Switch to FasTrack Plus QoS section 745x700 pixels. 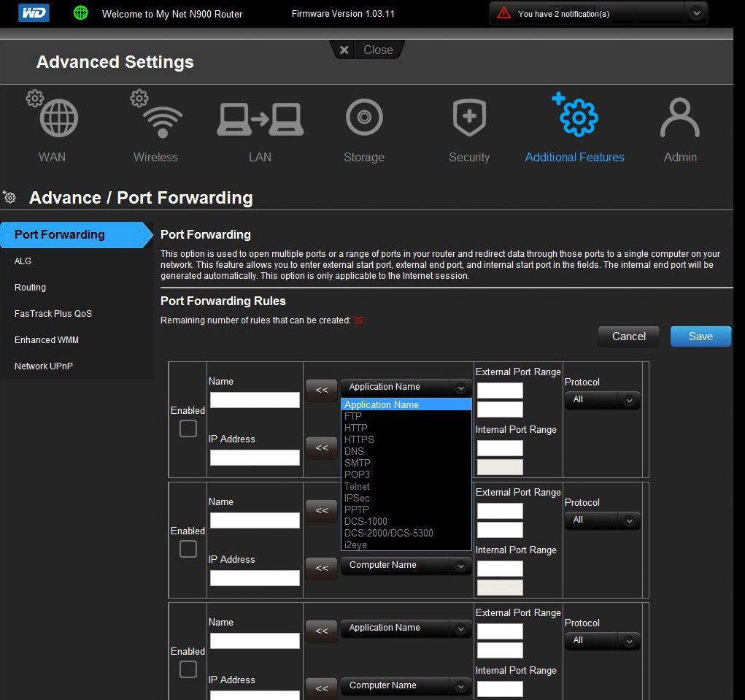point(53,314)
